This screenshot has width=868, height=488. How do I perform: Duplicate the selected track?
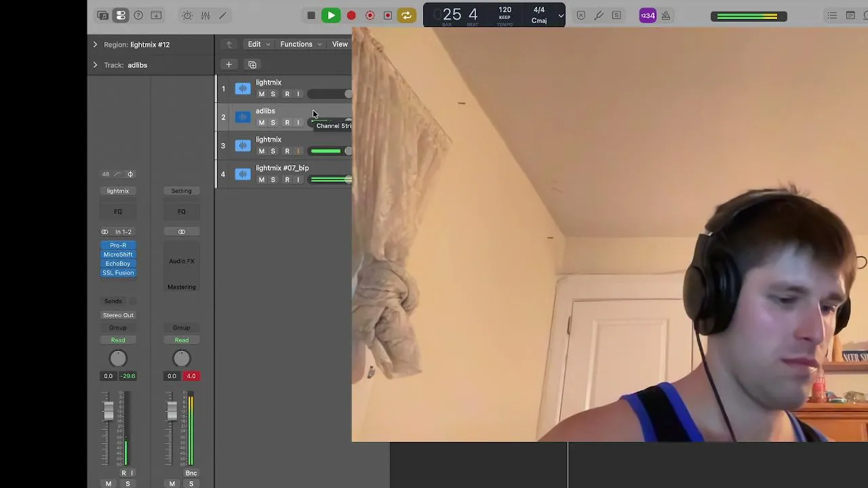(252, 64)
